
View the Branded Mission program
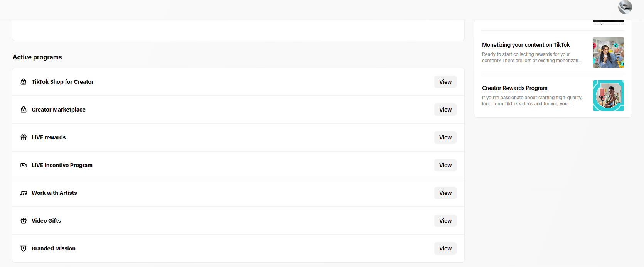445,248
